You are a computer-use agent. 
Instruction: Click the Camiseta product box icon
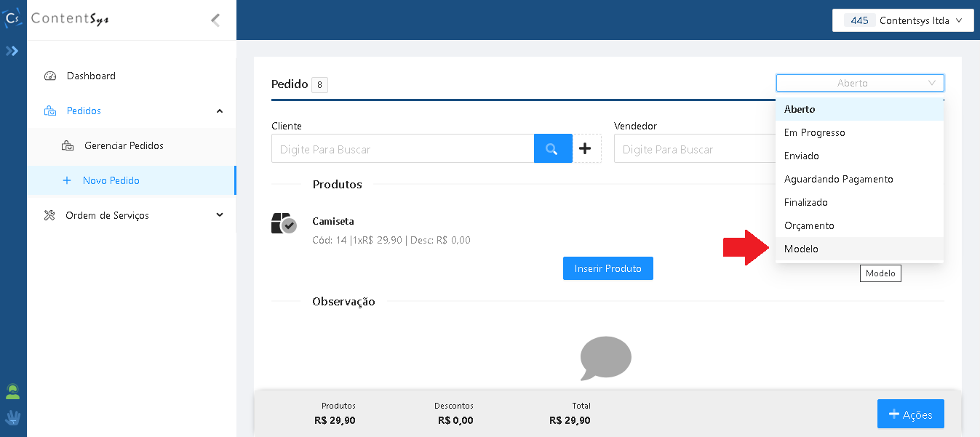(283, 223)
